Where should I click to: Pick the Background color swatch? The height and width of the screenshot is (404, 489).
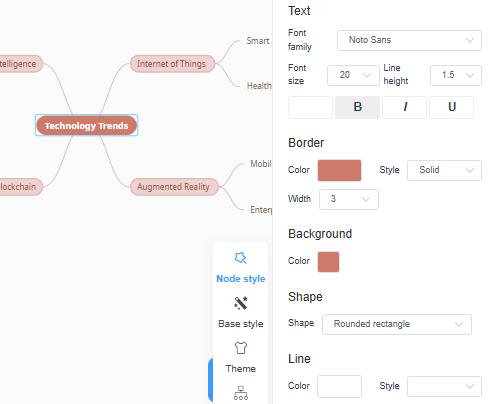tap(328, 262)
